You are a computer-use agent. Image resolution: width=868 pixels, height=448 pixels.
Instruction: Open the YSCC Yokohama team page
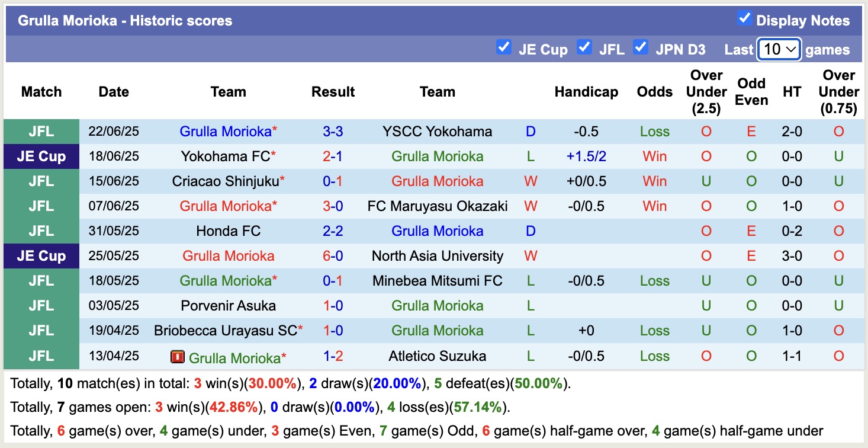click(437, 131)
